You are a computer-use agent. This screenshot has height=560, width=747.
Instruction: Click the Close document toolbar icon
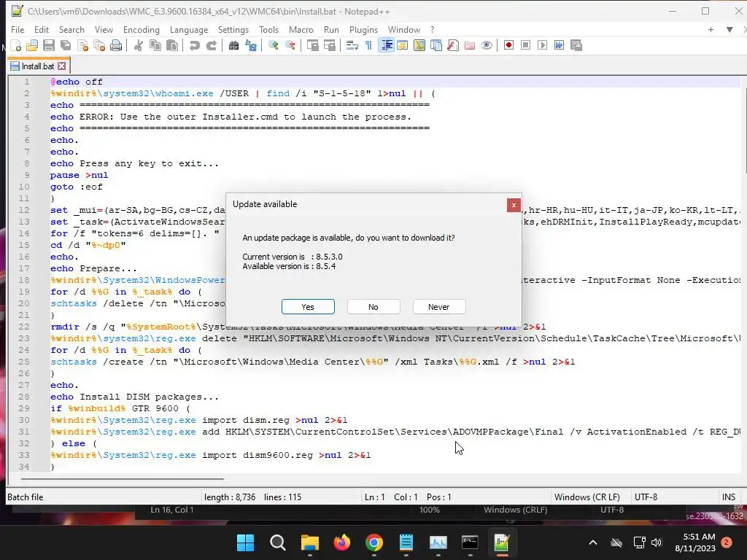[x=82, y=45]
